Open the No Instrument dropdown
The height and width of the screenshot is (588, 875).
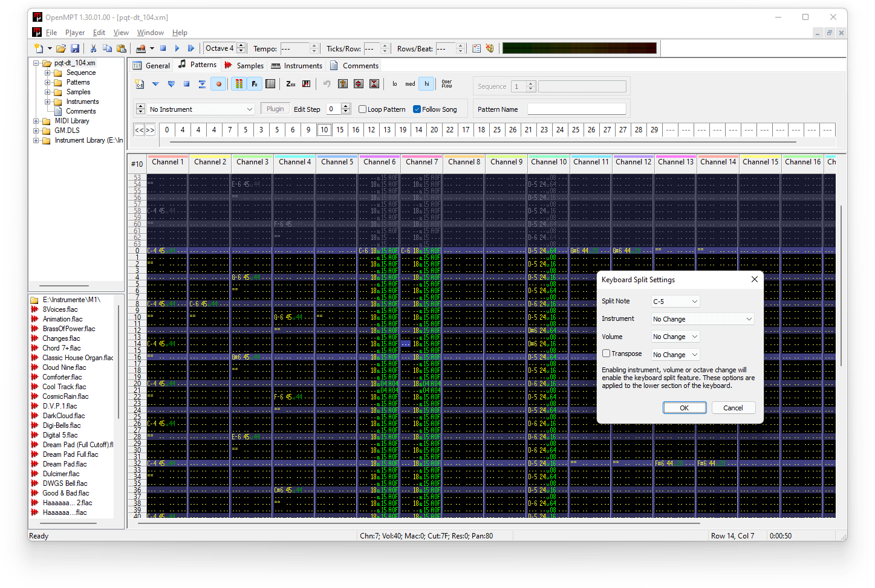pos(201,109)
